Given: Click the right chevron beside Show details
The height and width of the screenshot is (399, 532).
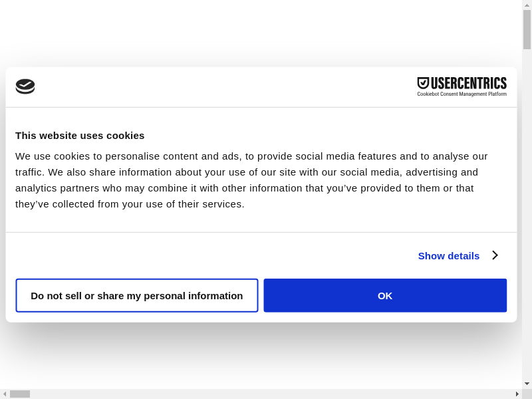Looking at the screenshot, I should click(x=495, y=255).
